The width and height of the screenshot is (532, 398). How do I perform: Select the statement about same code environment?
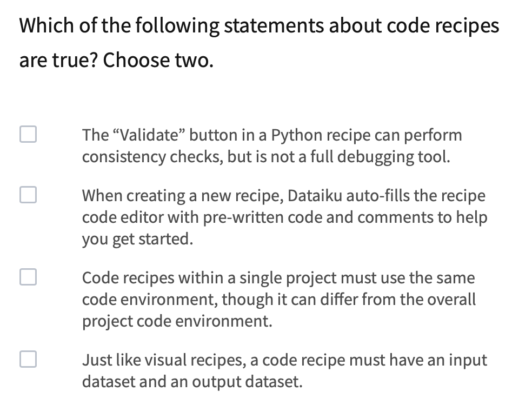point(278,299)
